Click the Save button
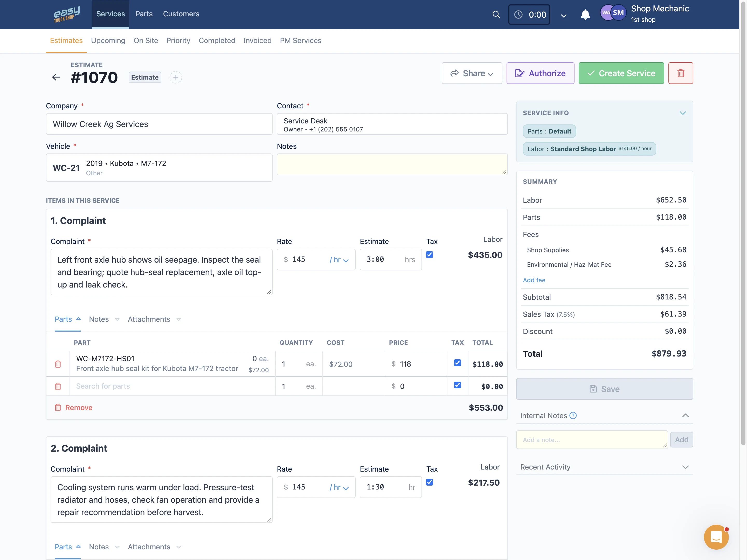This screenshot has height=560, width=747. [605, 389]
